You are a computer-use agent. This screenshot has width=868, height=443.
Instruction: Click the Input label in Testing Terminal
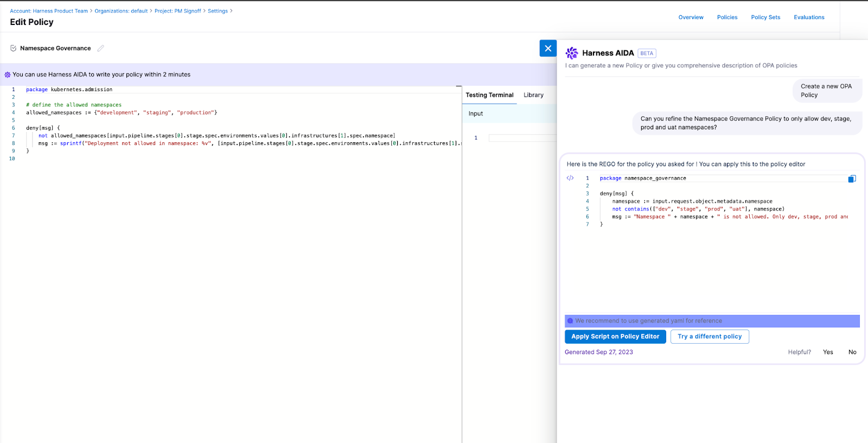(x=476, y=113)
